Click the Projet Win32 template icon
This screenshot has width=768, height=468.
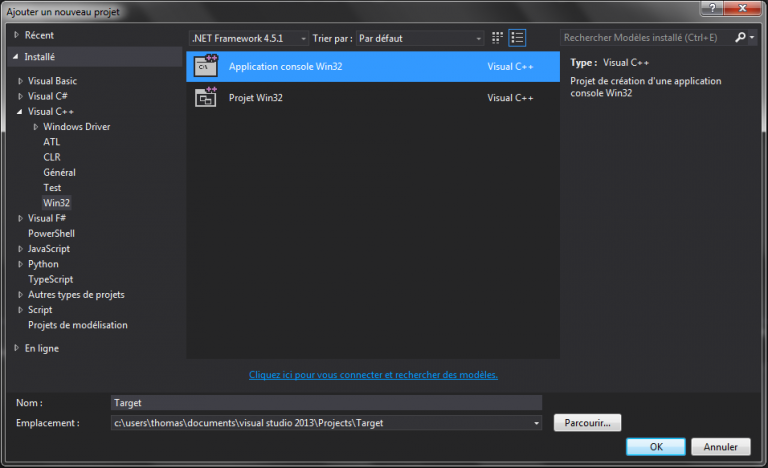coord(206,98)
